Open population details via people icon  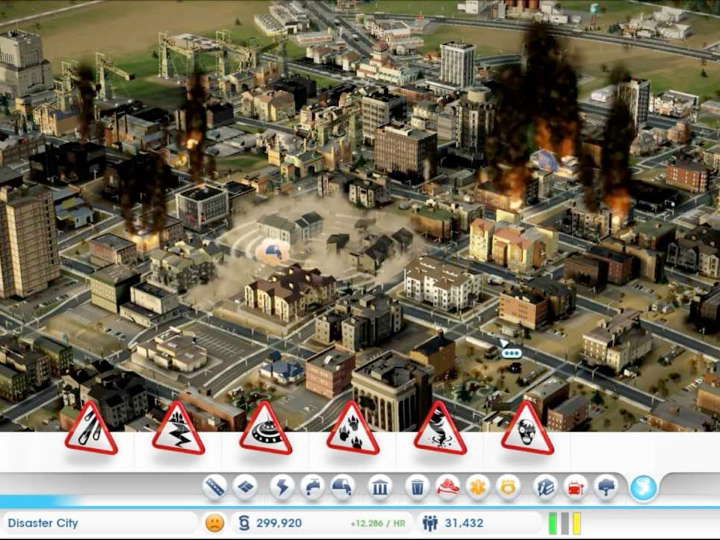[430, 523]
